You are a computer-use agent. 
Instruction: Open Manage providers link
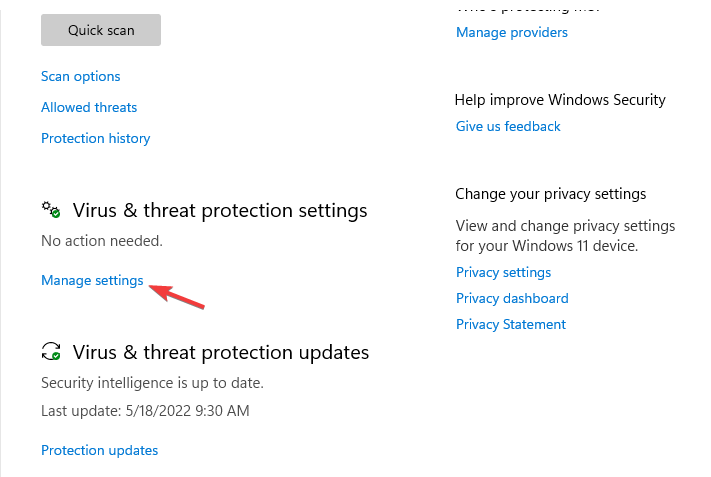[512, 33]
